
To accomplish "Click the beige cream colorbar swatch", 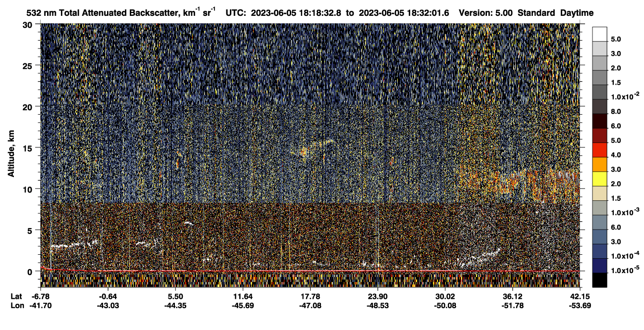I will point(599,193).
